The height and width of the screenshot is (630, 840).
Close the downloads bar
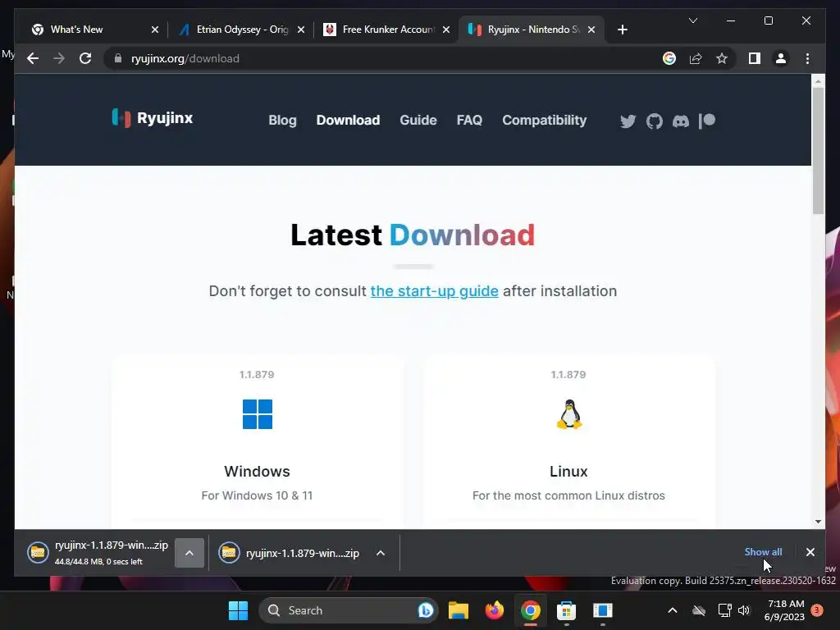(x=810, y=552)
